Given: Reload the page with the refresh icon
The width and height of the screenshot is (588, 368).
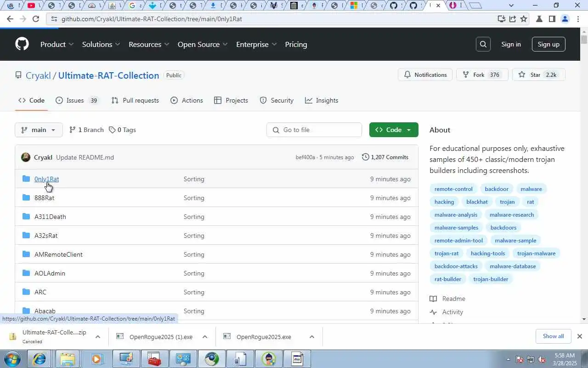Looking at the screenshot, I should (x=36, y=19).
